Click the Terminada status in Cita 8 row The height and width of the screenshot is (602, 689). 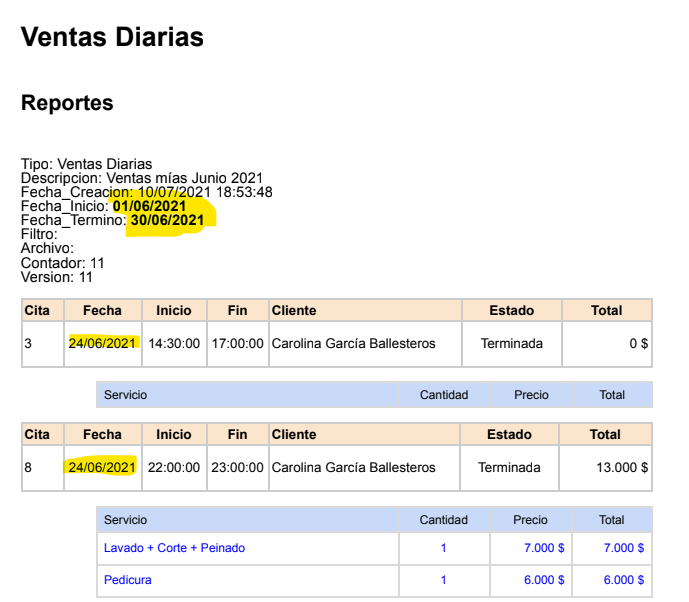509,467
